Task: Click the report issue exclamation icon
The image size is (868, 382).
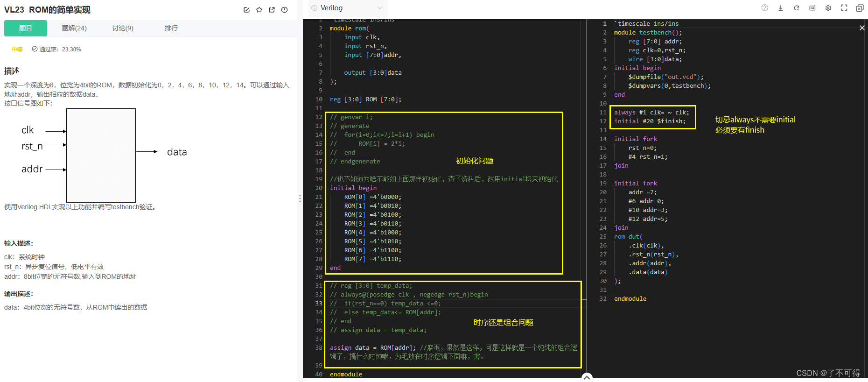Action: pos(284,10)
